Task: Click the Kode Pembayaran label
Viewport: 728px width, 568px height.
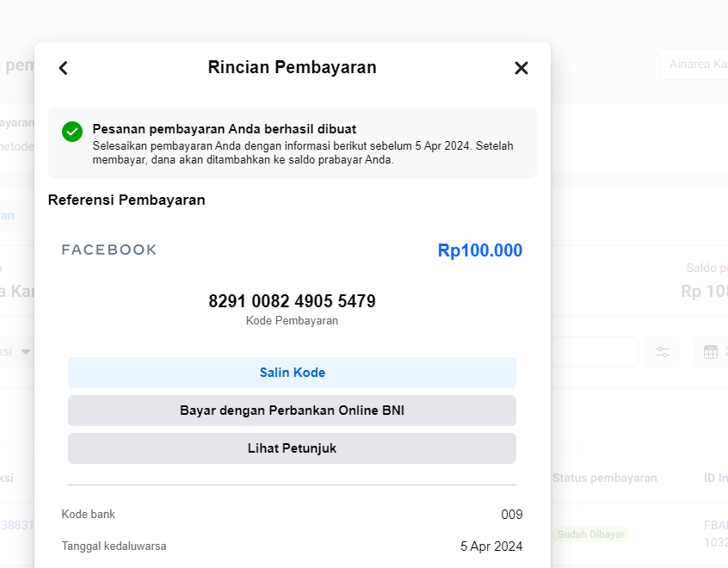Action: [292, 321]
